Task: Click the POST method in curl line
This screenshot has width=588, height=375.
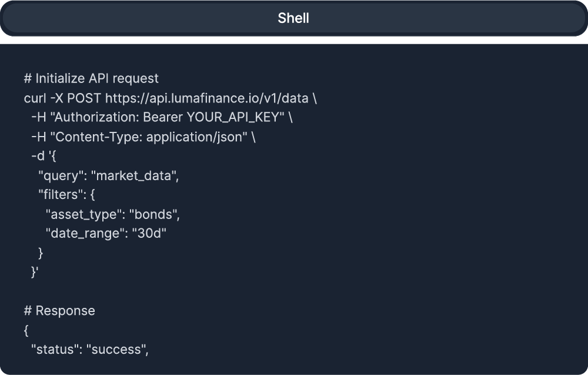Action: [88, 98]
